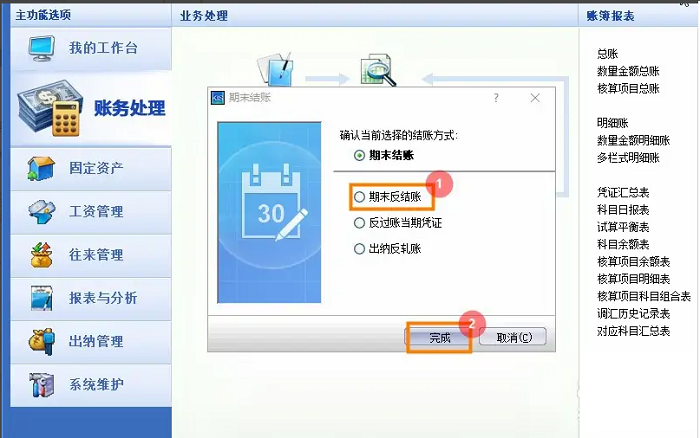
Task: Open 多栏式明细账 in 账簿报表
Action: tap(627, 157)
